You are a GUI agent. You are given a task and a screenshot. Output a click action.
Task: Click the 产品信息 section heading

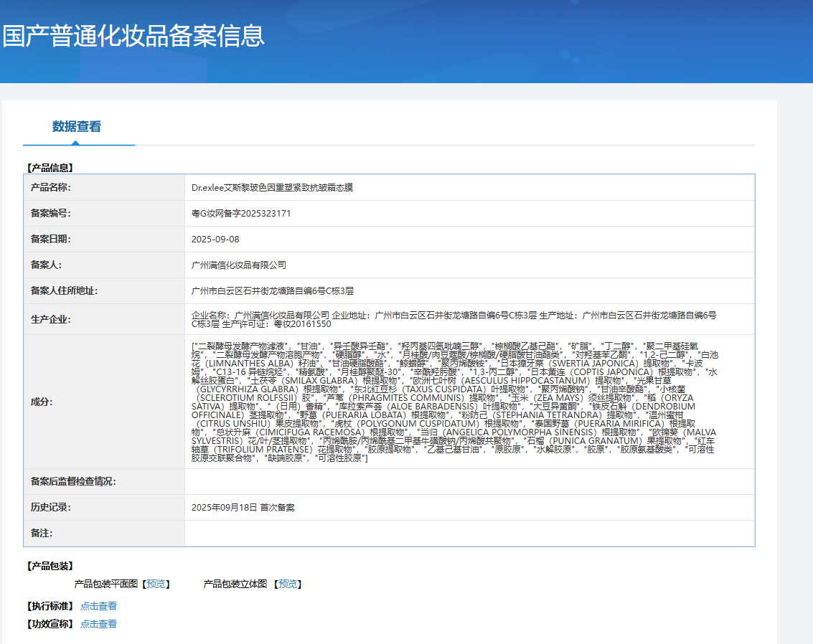coord(50,167)
